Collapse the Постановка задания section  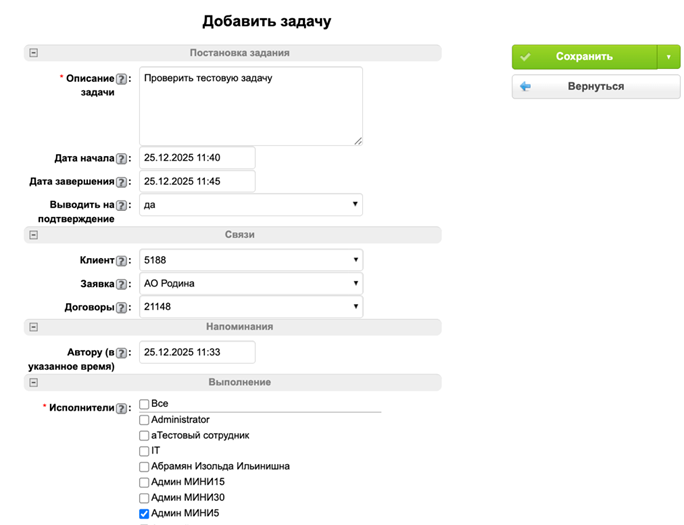[x=34, y=53]
